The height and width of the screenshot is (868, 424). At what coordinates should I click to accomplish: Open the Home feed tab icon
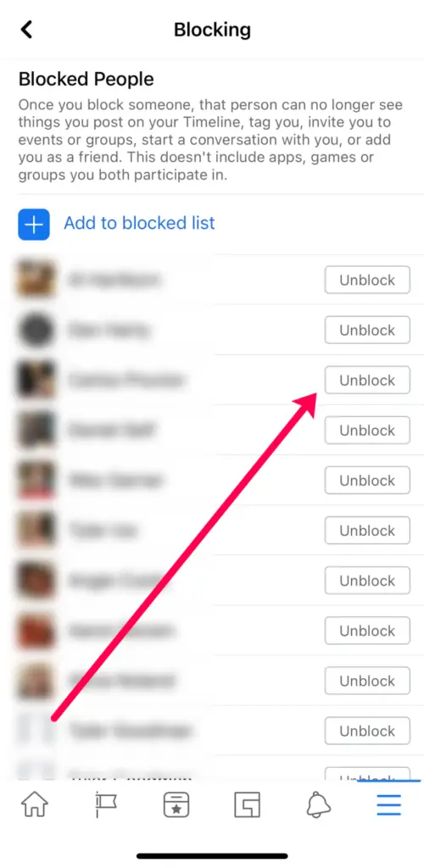coord(35,805)
